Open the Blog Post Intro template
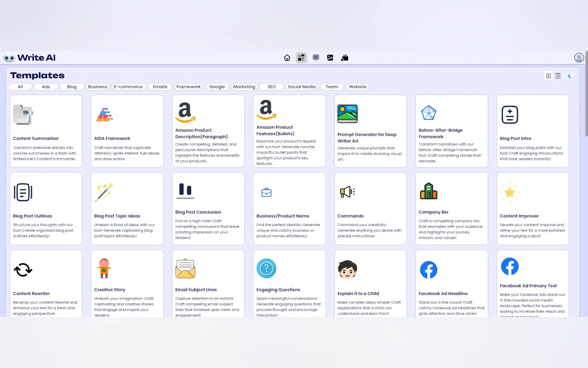 click(533, 131)
